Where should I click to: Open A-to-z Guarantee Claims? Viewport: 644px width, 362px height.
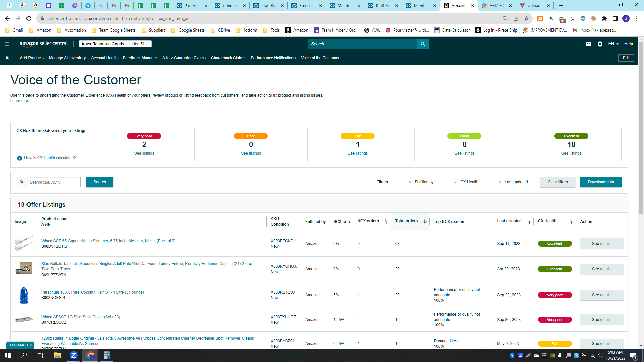[184, 58]
